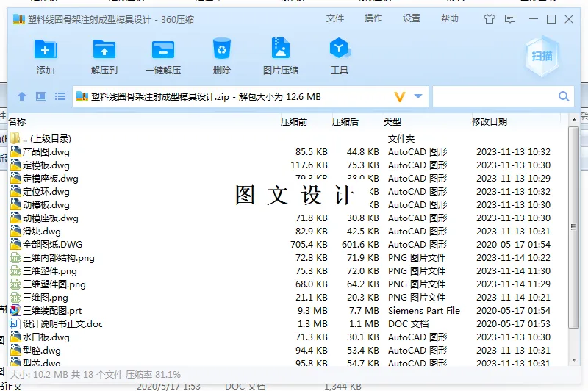Open the 工具 (Tools) icon
This screenshot has height=391, width=588.
click(340, 48)
